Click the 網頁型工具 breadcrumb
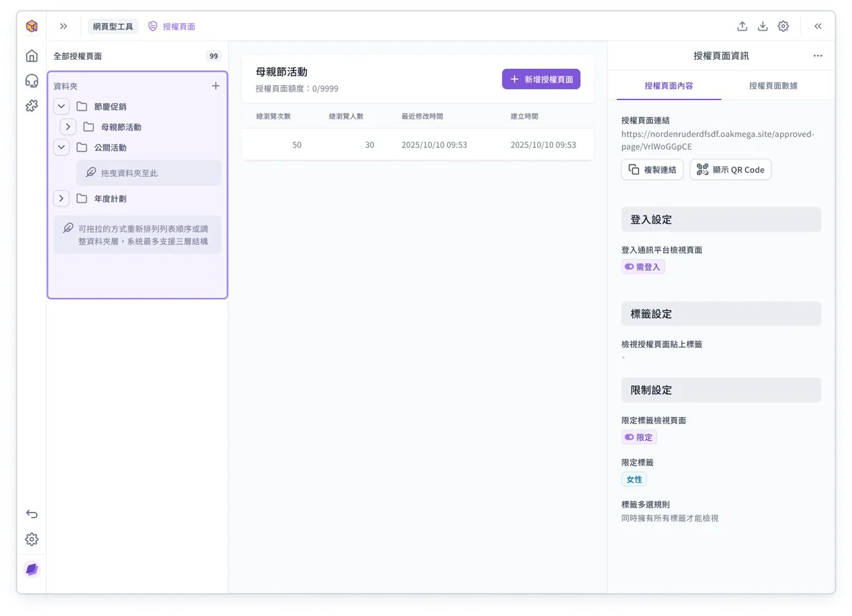Image resolution: width=852 pixels, height=616 pixels. (x=113, y=26)
